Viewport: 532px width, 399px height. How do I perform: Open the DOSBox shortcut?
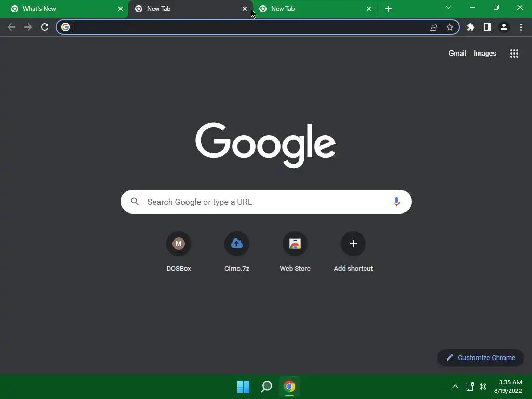click(179, 252)
